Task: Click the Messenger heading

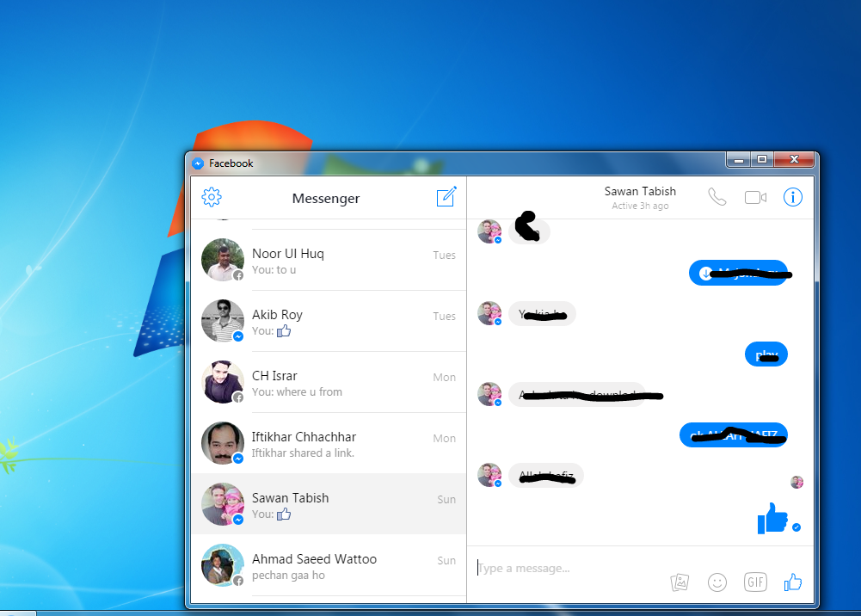Action: point(326,198)
